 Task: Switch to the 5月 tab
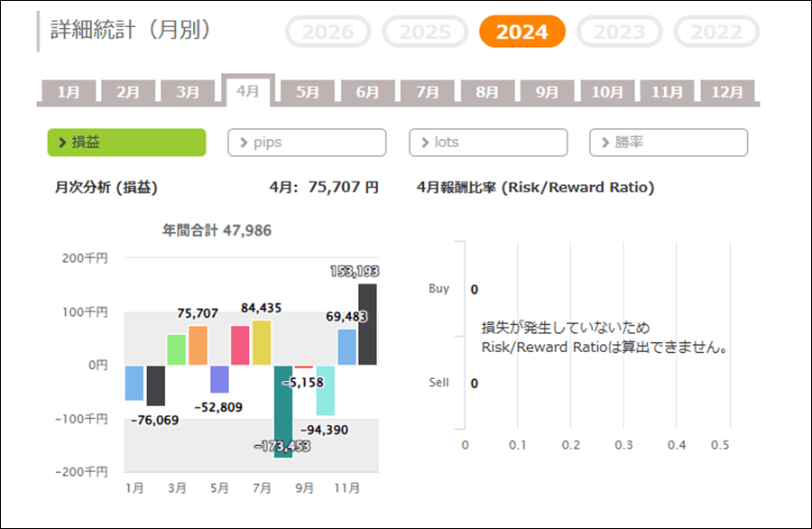[308, 92]
